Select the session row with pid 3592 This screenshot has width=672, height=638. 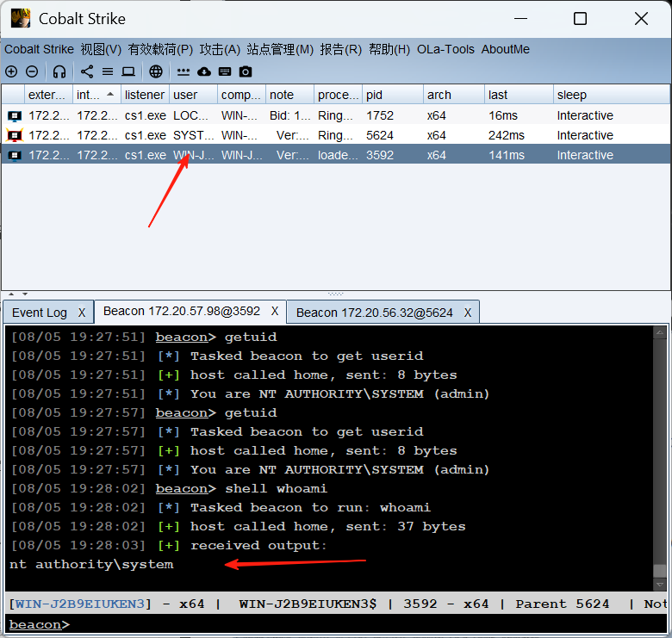click(x=336, y=155)
